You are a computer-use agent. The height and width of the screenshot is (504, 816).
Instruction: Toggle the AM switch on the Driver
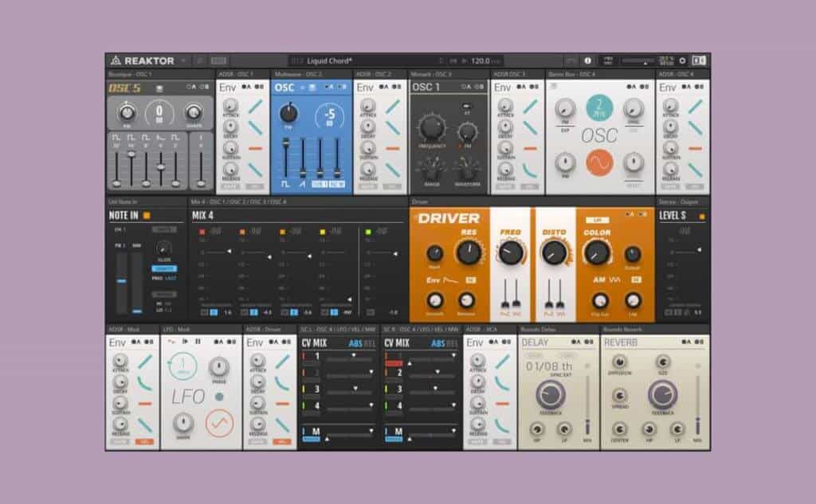click(x=635, y=279)
